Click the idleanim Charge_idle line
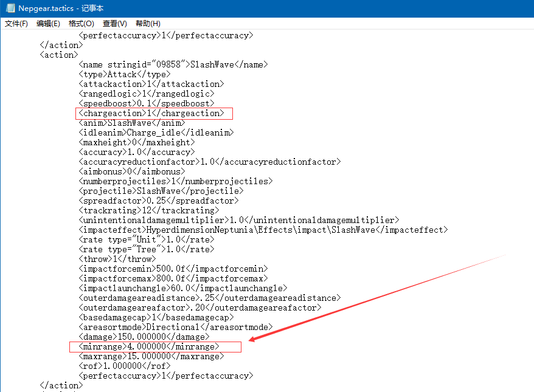This screenshot has width=534, height=392. [156, 132]
